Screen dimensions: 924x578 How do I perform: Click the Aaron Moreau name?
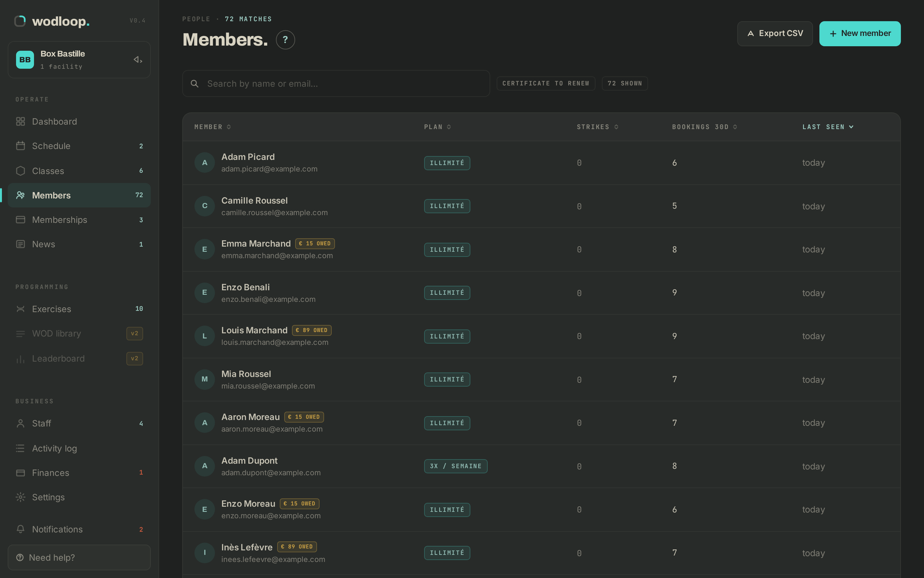pos(251,417)
